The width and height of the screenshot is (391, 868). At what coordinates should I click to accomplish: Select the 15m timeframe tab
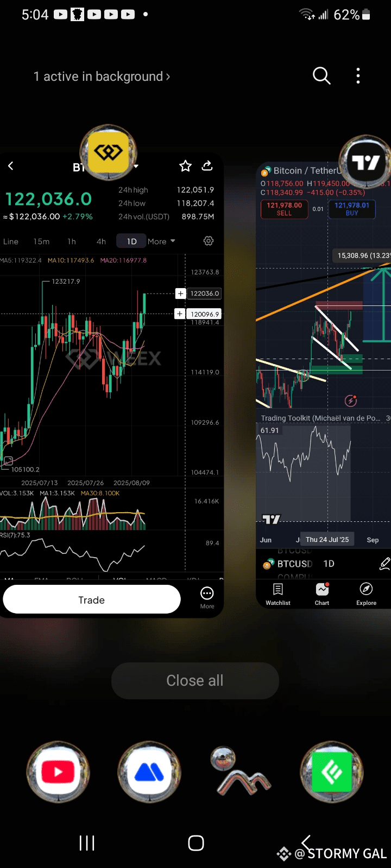click(x=41, y=241)
